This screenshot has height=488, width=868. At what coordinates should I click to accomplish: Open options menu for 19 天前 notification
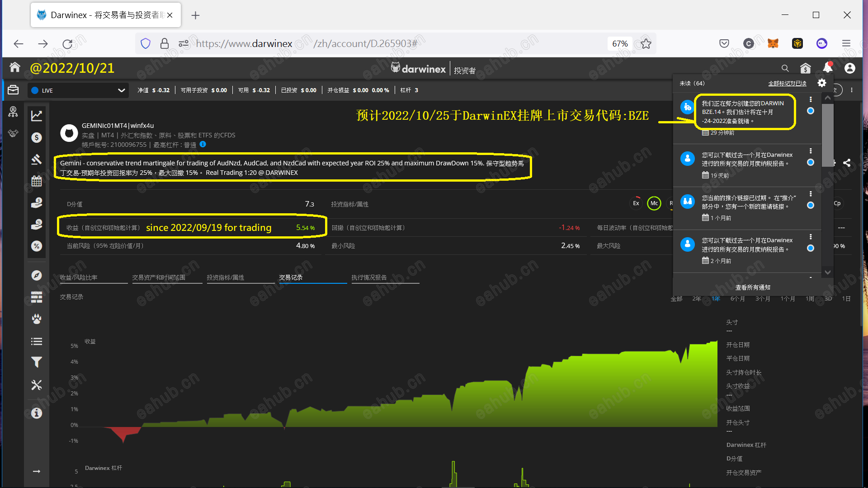point(811,151)
